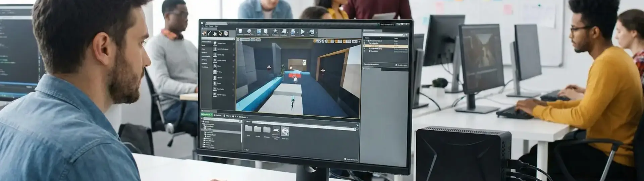Click the Launch toolbar icon

coord(312,32)
